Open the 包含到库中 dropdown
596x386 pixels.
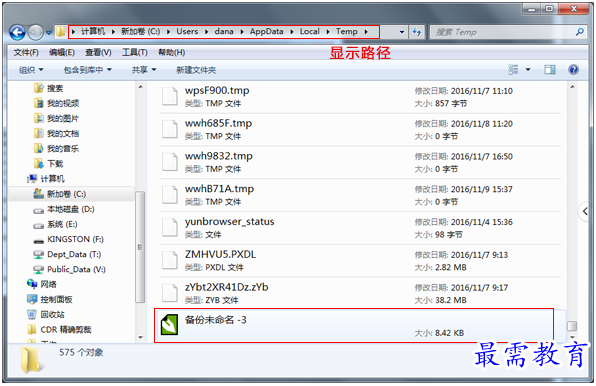point(87,70)
